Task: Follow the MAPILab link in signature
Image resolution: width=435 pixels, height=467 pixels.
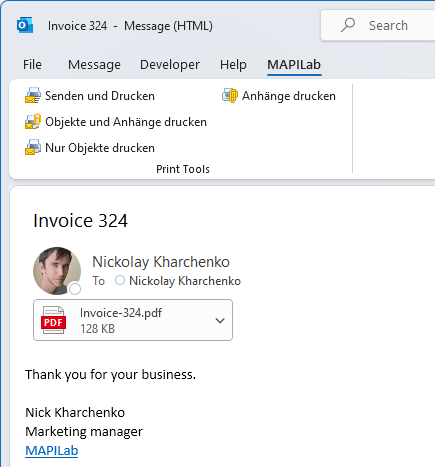Action: 52,451
